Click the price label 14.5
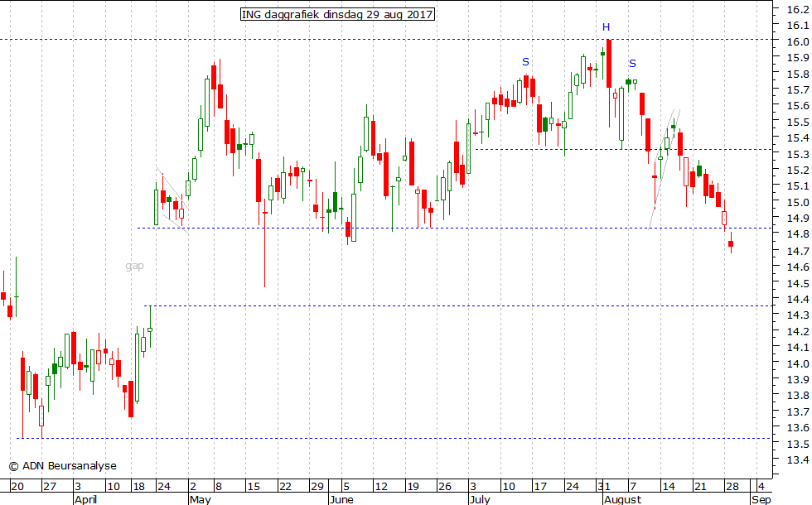 pos(798,283)
